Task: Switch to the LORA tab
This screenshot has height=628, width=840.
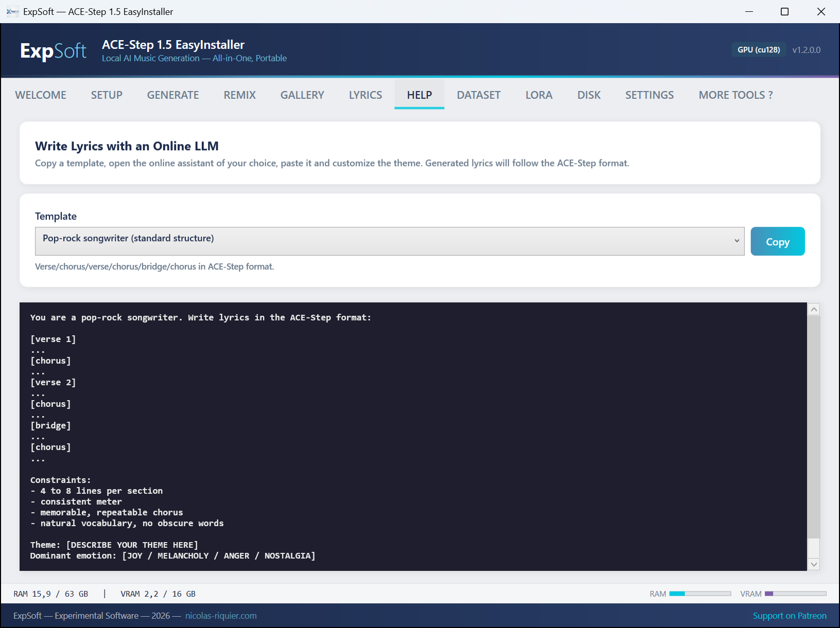Action: tap(539, 95)
